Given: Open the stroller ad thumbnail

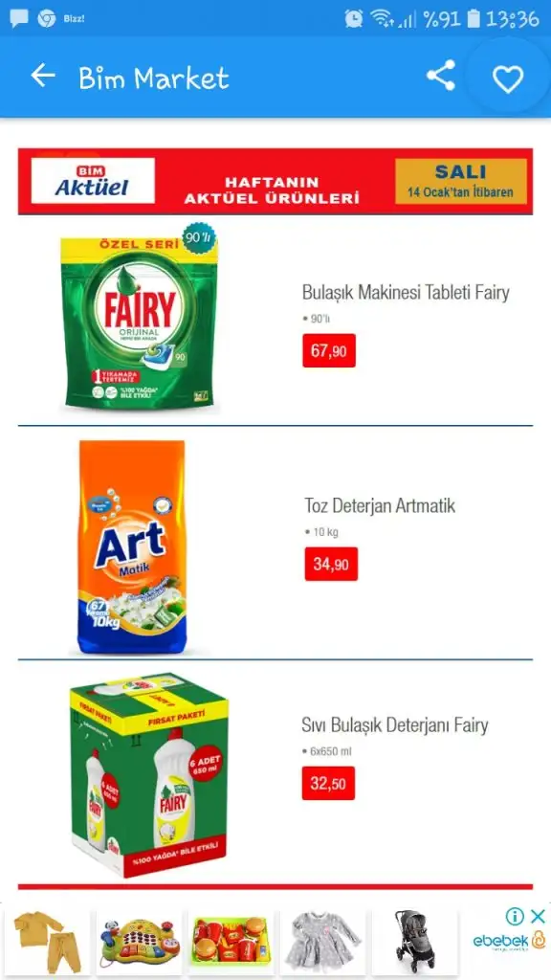Looking at the screenshot, I should coord(415,941).
